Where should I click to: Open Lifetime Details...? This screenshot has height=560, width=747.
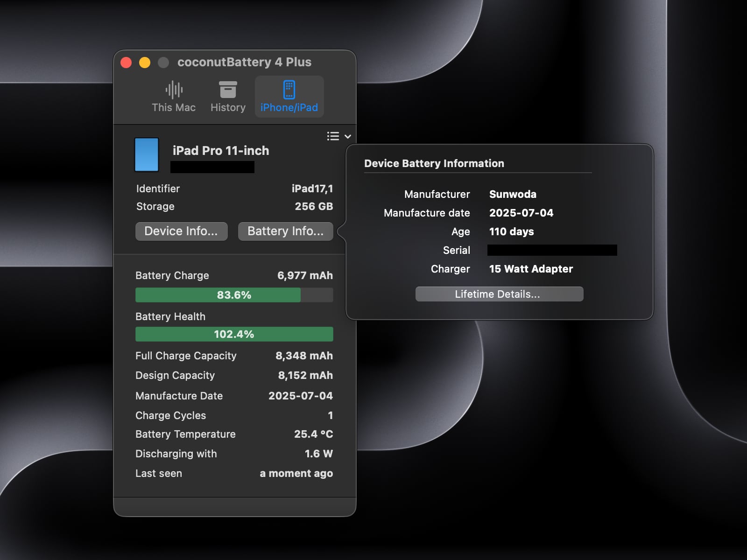tap(499, 294)
